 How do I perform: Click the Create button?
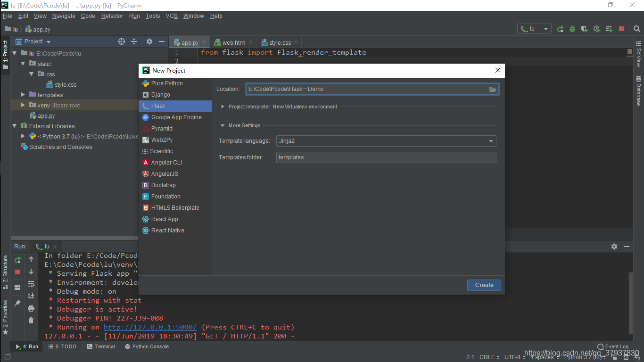click(484, 285)
